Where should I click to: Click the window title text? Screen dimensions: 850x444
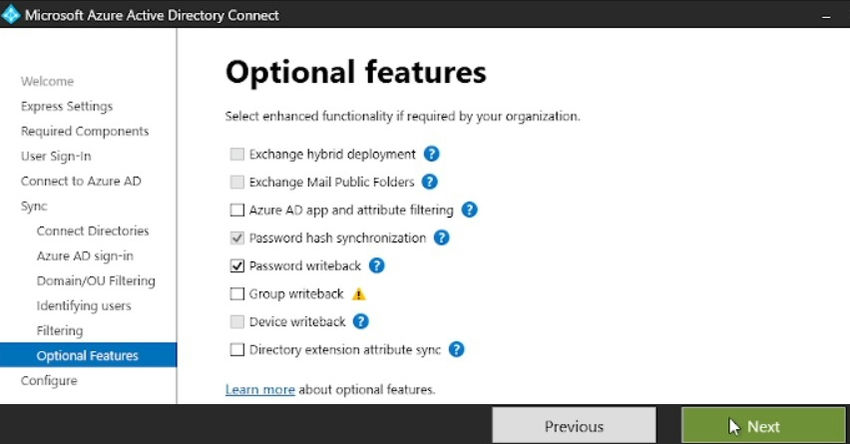coord(152,15)
